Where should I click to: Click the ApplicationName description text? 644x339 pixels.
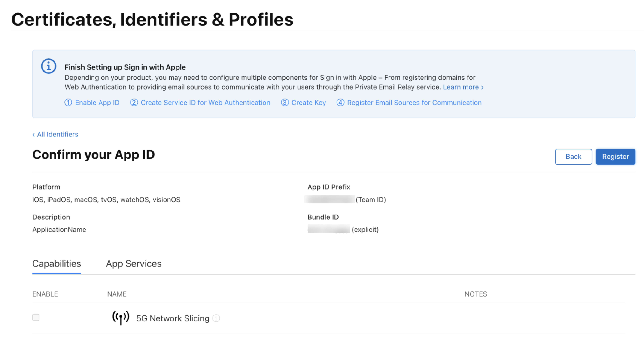pos(59,230)
